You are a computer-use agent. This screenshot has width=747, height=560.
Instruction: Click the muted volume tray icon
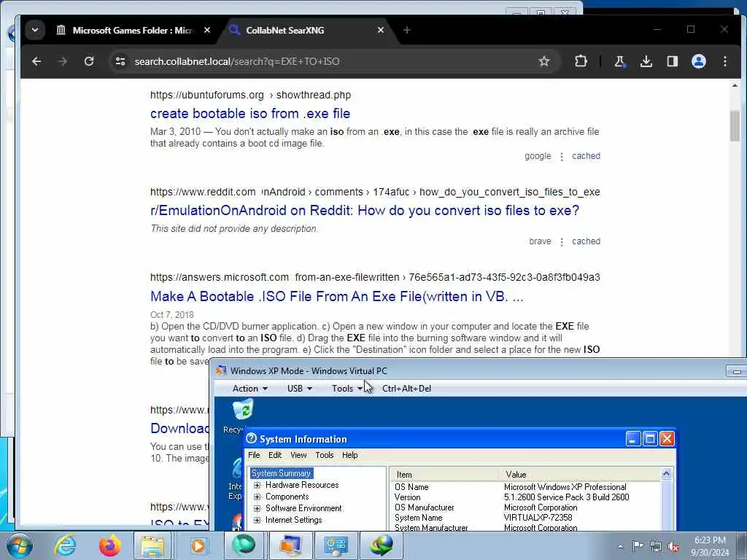point(673,547)
